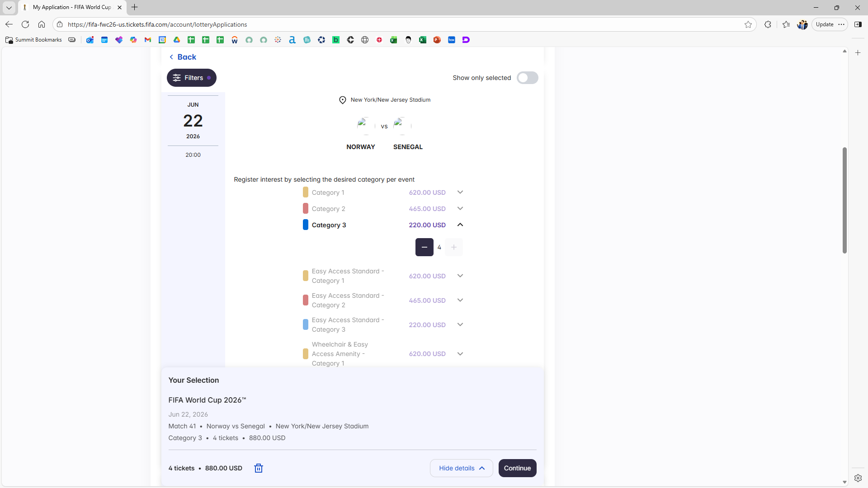The height and width of the screenshot is (488, 868).
Task: Open the browser Extensions menu
Action: [768, 24]
